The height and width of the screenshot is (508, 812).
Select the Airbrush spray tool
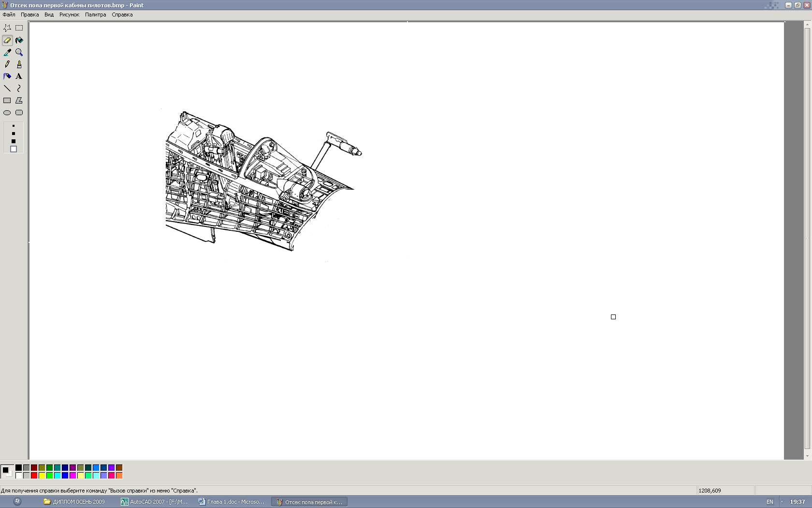(7, 76)
